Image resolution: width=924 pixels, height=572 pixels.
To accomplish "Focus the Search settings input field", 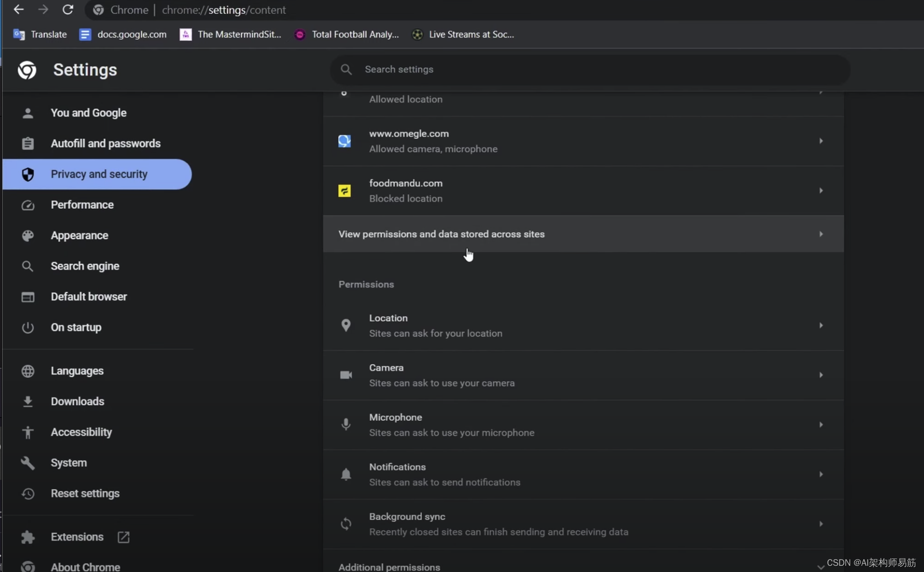I will point(590,69).
